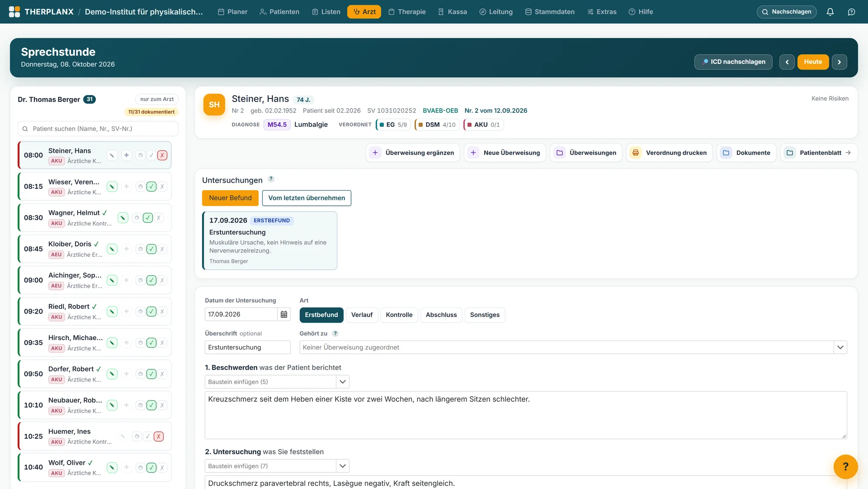Viewport: 868px width, 489px height.
Task: Click the Überschrift field containing Erstuntersuchung
Action: tap(248, 347)
